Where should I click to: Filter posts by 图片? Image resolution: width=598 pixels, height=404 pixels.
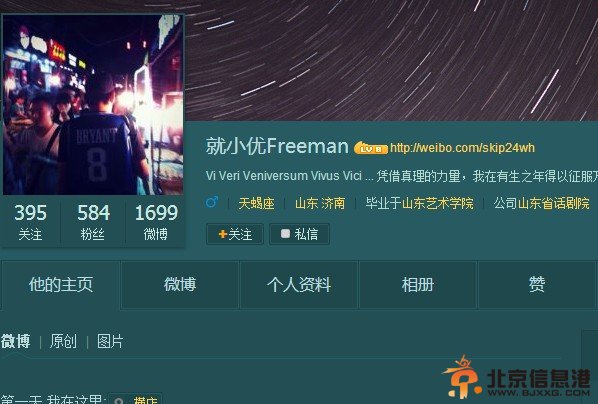[x=110, y=341]
